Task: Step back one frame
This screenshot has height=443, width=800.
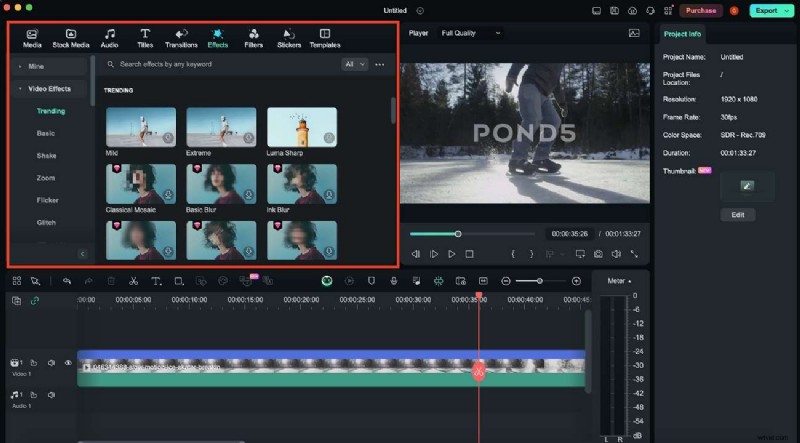Action: coord(416,254)
